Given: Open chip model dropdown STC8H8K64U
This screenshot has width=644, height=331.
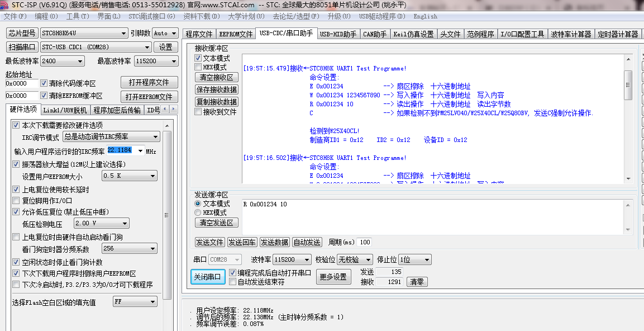Looking at the screenshot, I should pyautogui.click(x=84, y=34).
